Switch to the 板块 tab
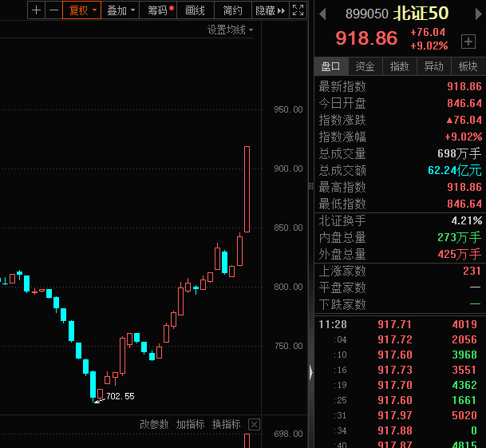486x448 pixels. [468, 66]
